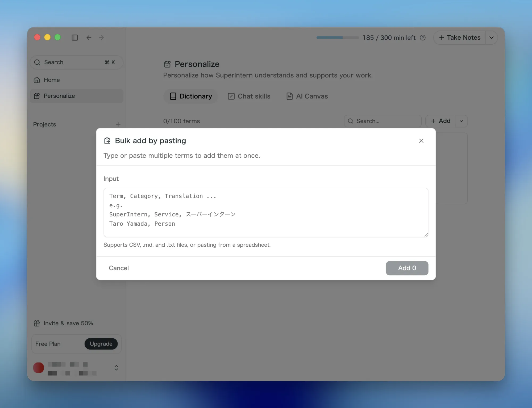The width and height of the screenshot is (532, 408).
Task: Add a new project with plus icon
Action: [118, 124]
